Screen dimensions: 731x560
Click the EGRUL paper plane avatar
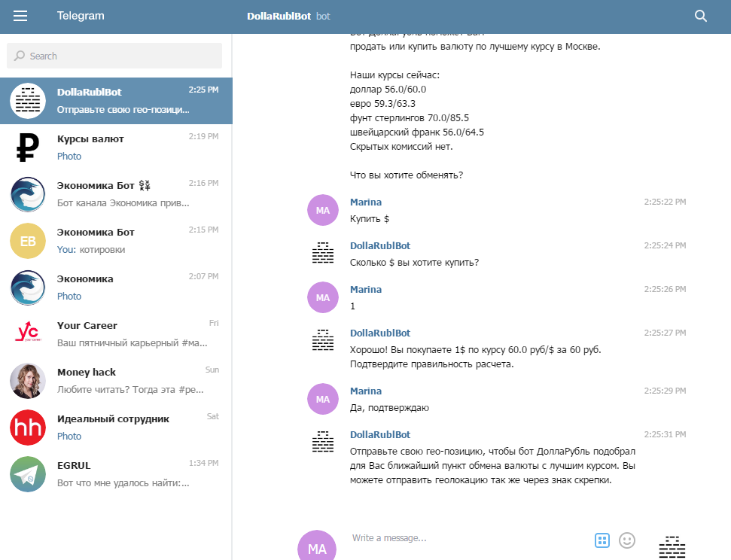pos(28,473)
